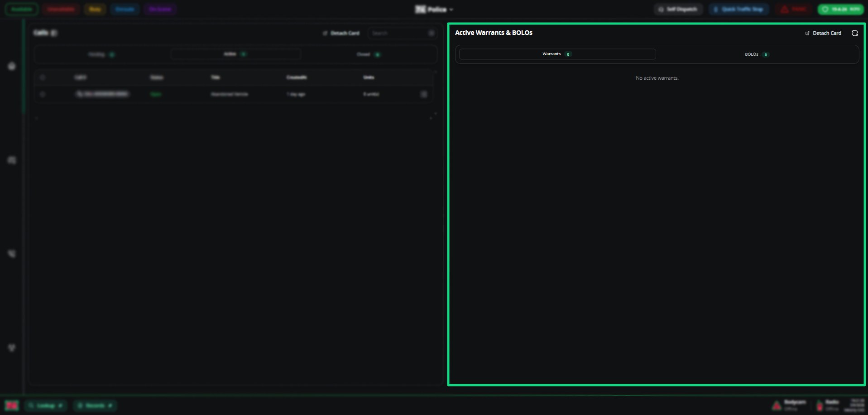Switch to the BOLOs tab
The height and width of the screenshot is (415, 868).
(x=757, y=54)
